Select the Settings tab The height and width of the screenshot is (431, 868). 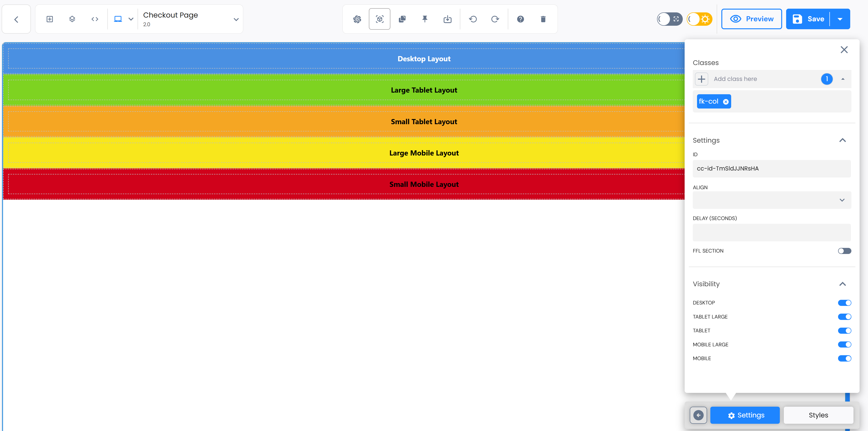745,415
